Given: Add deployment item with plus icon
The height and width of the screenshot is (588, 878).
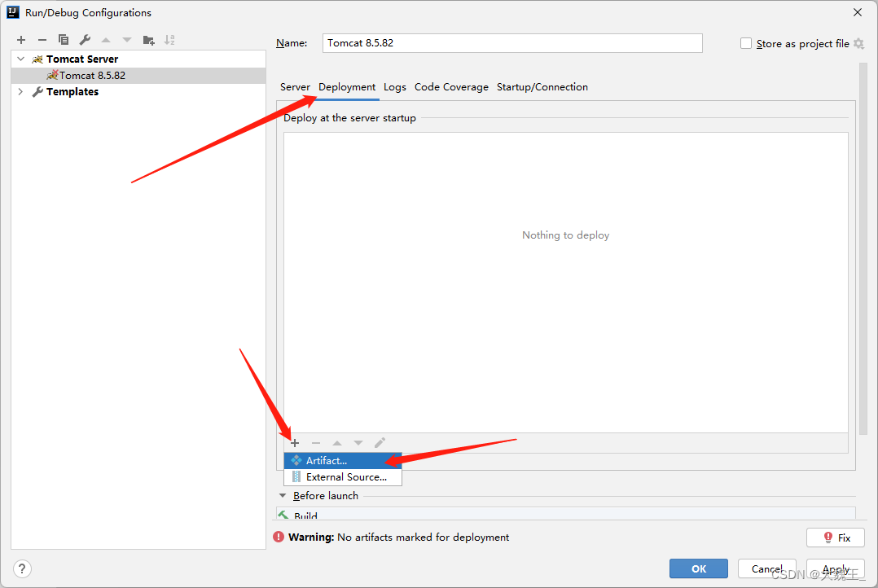Looking at the screenshot, I should (295, 443).
